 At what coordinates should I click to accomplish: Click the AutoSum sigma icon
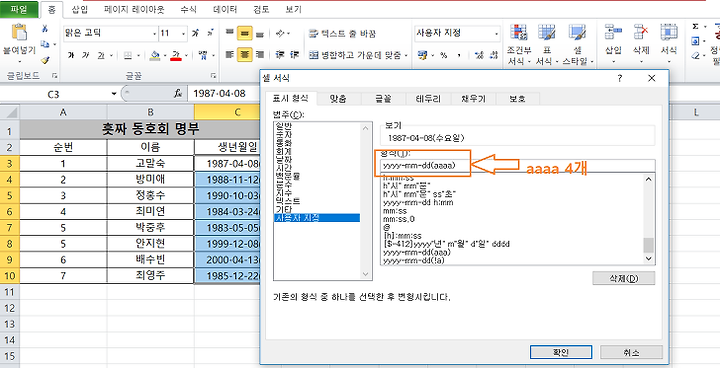click(x=695, y=27)
